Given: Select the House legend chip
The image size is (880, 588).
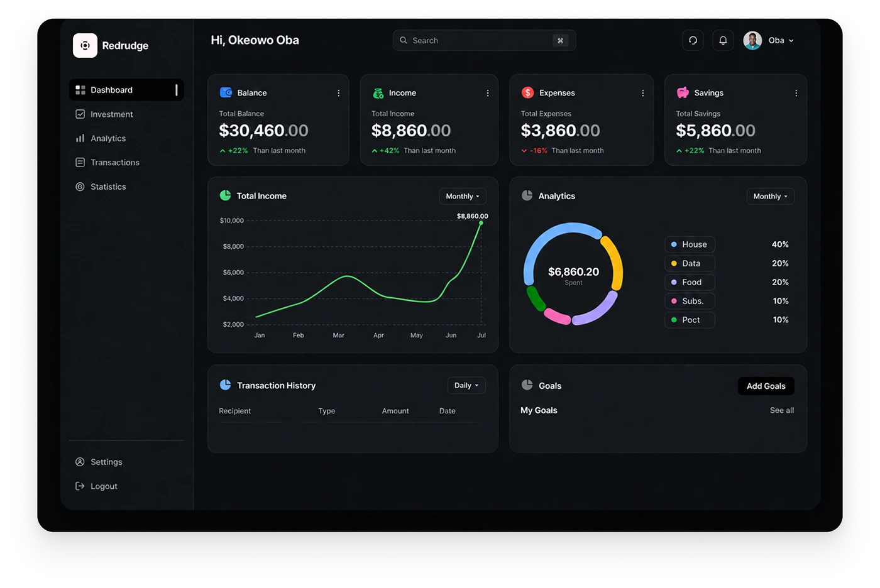Looking at the screenshot, I should 690,244.
